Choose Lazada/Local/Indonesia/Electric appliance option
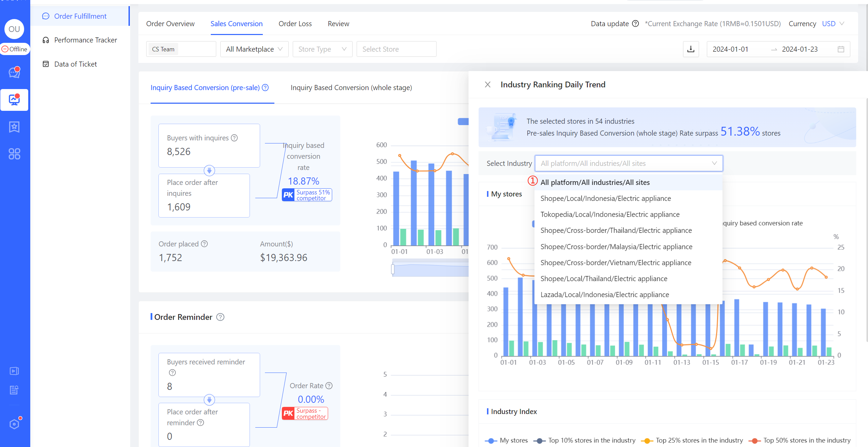 point(628,295)
